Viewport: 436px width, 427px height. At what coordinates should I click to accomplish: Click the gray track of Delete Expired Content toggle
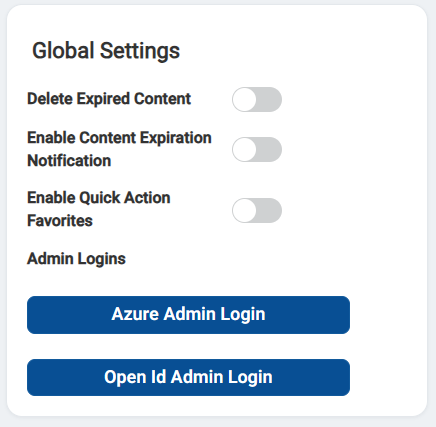coord(269,99)
